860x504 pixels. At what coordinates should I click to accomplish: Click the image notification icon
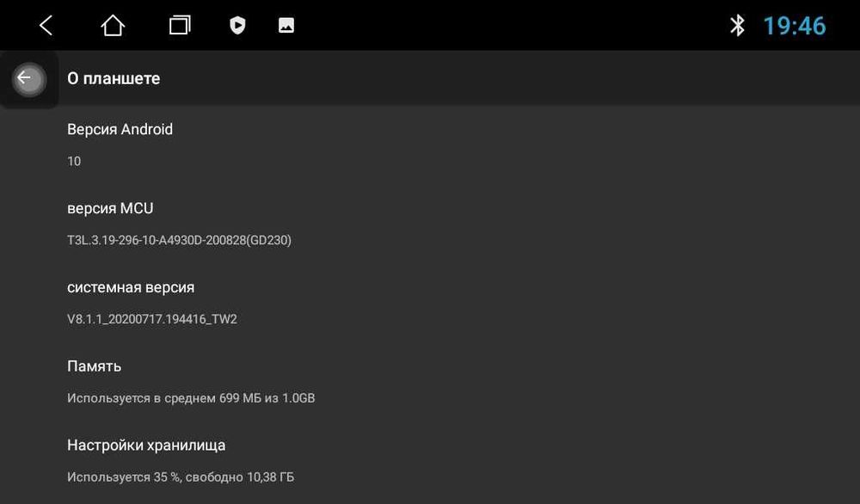[286, 26]
